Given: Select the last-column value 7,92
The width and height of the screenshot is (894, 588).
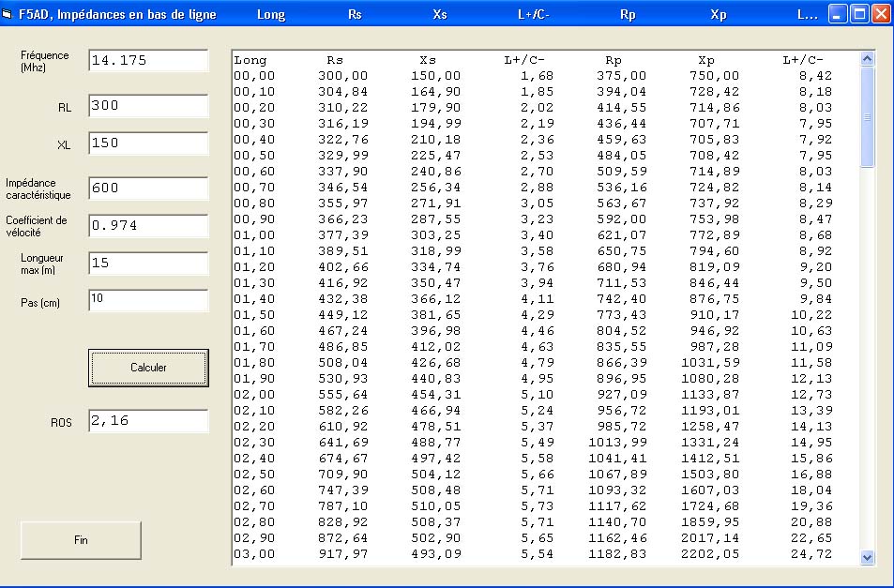Looking at the screenshot, I should click(816, 140).
